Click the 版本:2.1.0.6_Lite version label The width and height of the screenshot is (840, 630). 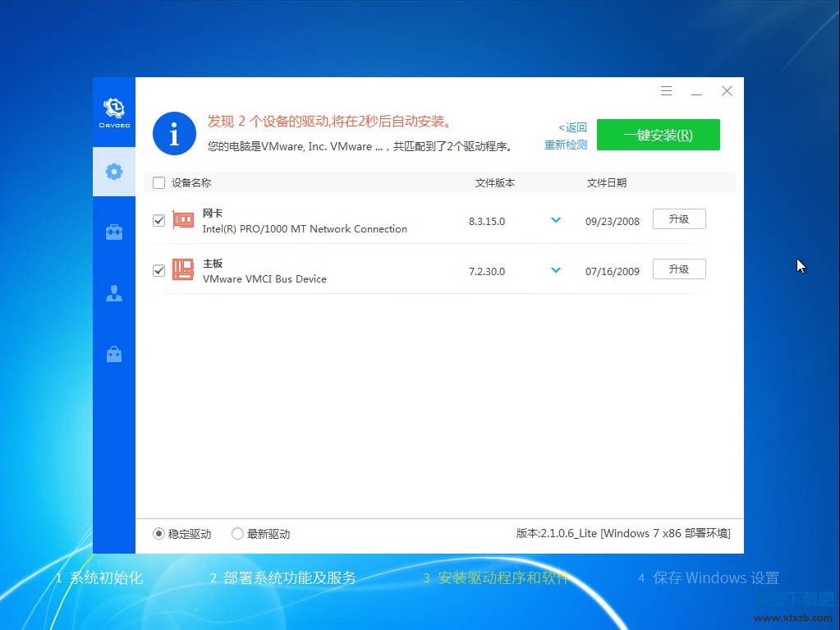pos(623,533)
